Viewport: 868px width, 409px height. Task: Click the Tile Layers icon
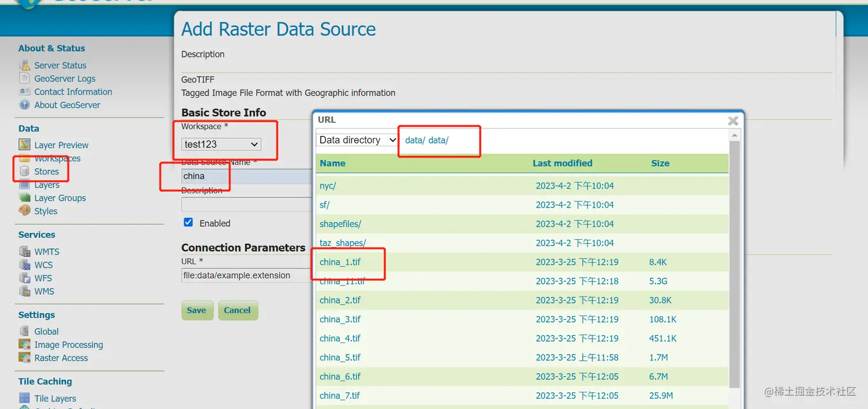click(25, 399)
